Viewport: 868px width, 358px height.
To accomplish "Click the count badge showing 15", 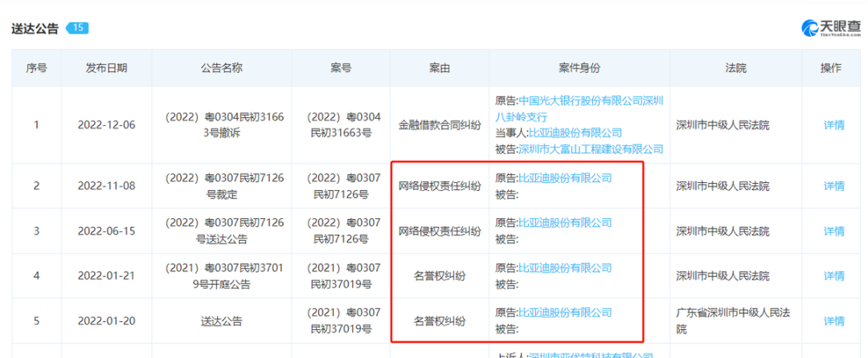I will tap(77, 28).
